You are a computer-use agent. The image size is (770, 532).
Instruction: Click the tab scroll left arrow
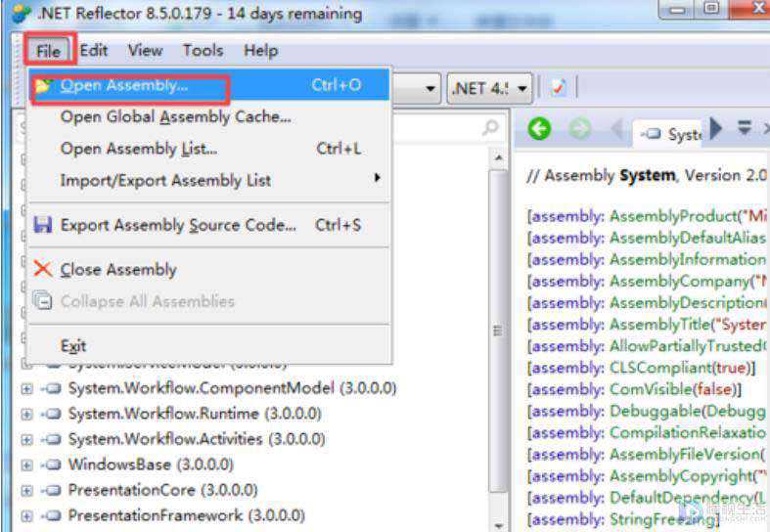616,129
